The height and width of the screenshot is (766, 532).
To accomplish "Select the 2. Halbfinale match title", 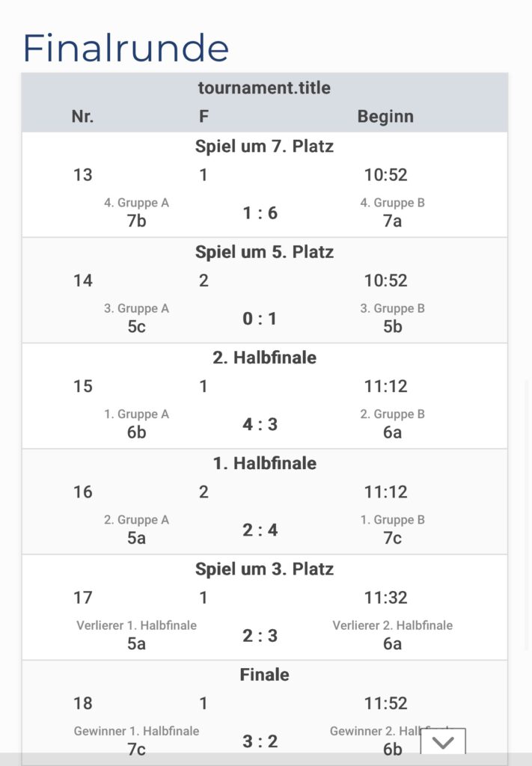I will 264,358.
